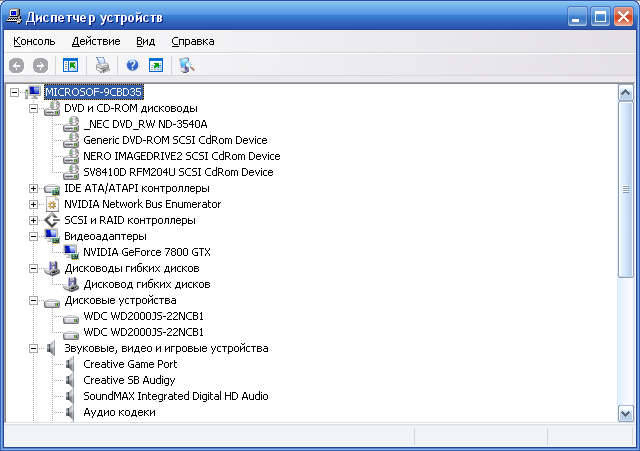Click the Видеоадаптеры category icon
Screen dimensions: 640x451
click(x=52, y=236)
